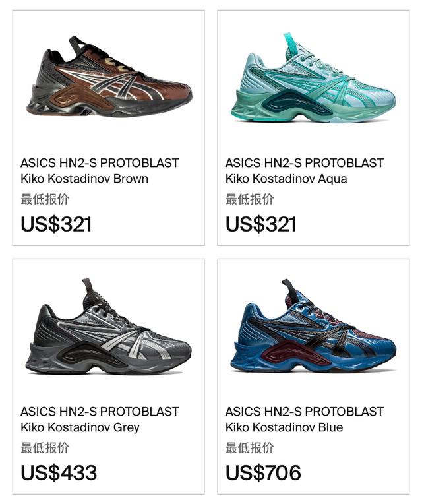The height and width of the screenshot is (504, 422).
Task: Click the Kiko Kostadinov Aqua subtitle text
Action: tap(286, 179)
